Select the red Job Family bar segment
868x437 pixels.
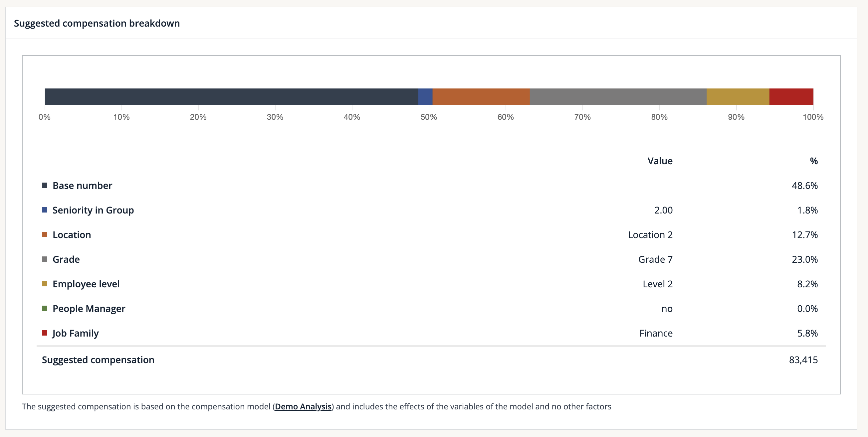[791, 97]
